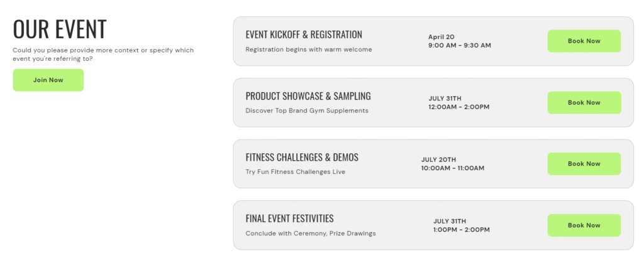The width and height of the screenshot is (644, 258).
Task: Select the 'Conclude with Ceremony, Prize Drawings' description
Action: point(311,234)
